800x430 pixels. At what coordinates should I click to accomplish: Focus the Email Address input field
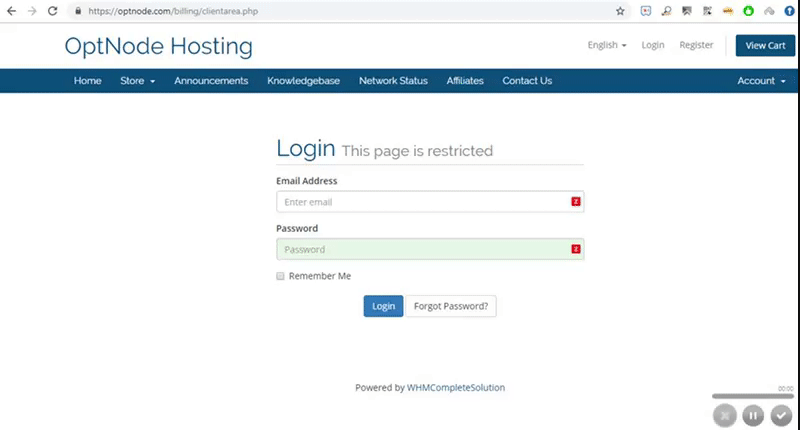click(430, 201)
